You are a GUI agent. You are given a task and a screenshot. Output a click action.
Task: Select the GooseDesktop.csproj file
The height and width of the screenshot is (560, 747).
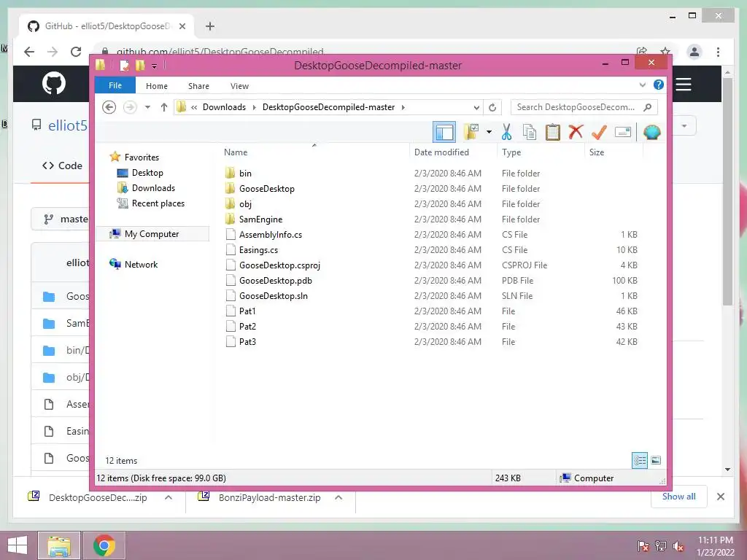(279, 265)
